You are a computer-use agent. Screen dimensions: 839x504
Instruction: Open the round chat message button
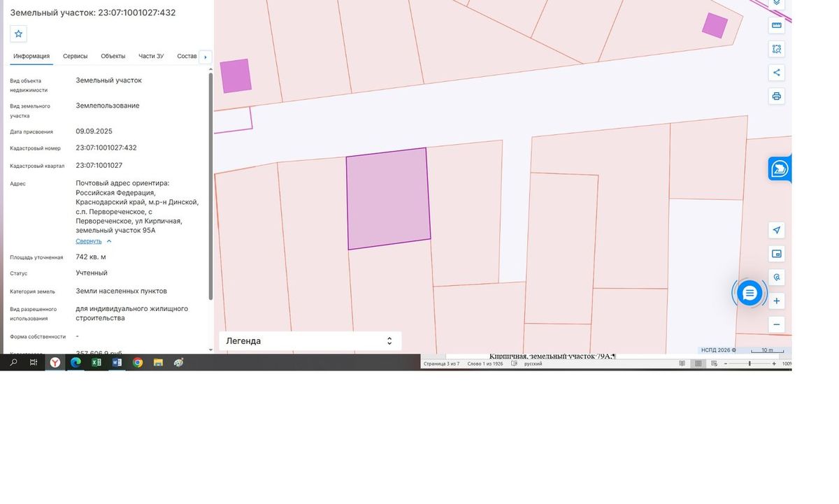[x=750, y=293]
